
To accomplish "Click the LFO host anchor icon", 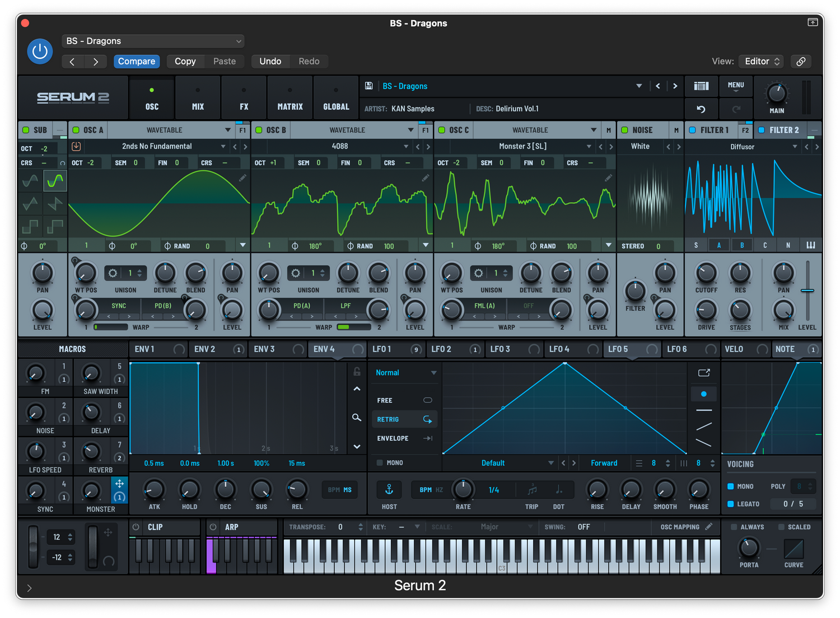I will click(389, 490).
